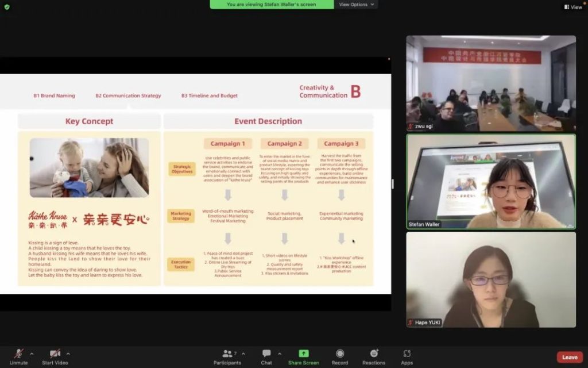588x368 pixels.
Task: Click the B1 Brand Naming tab
Action: [x=54, y=95]
